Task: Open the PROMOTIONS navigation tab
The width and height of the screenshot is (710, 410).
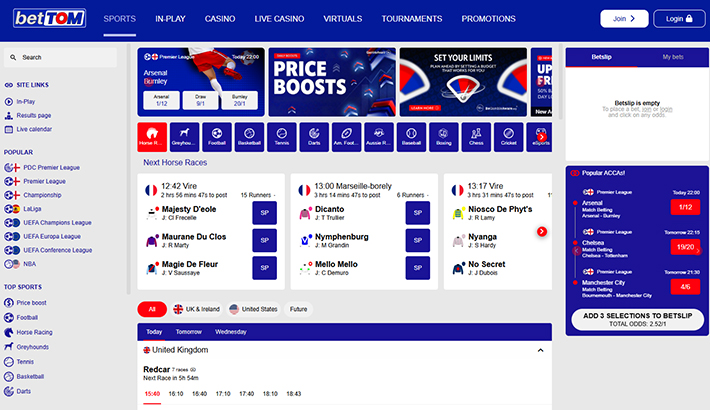Action: [x=489, y=19]
